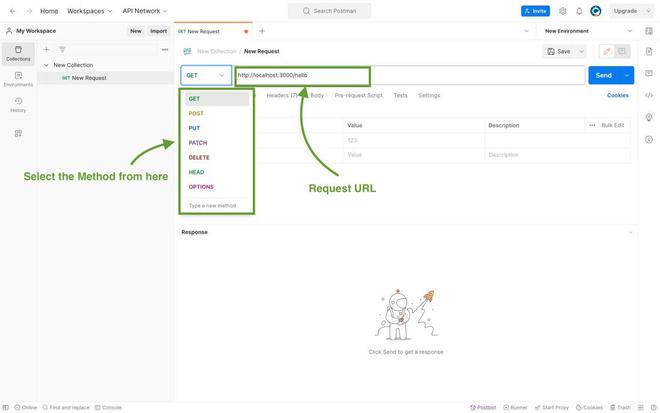Image resolution: width=660 pixels, height=413 pixels.
Task: Open Trash in the status bar
Action: point(620,408)
